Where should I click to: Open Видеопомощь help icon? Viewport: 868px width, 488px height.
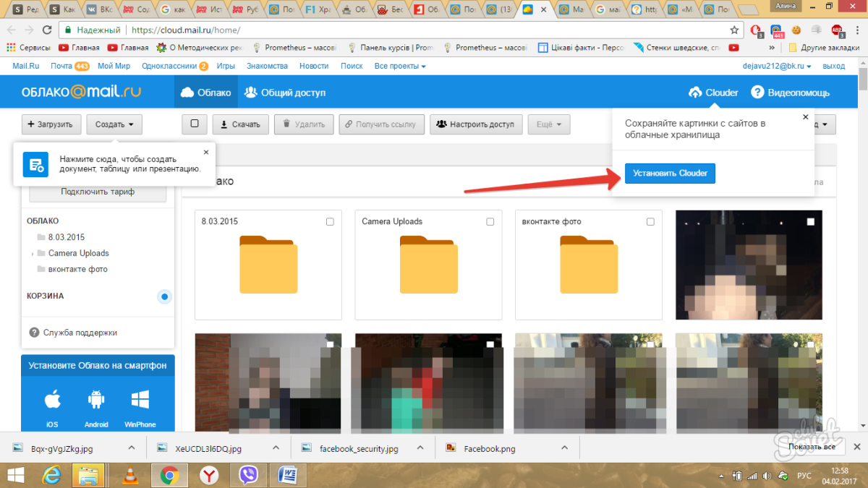point(757,93)
